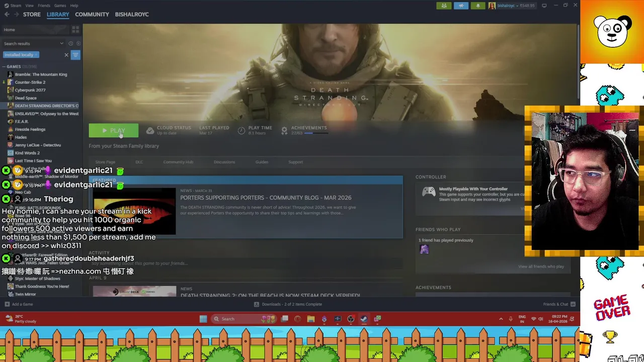
Task: Click the taskbar Search box
Action: tap(244, 319)
